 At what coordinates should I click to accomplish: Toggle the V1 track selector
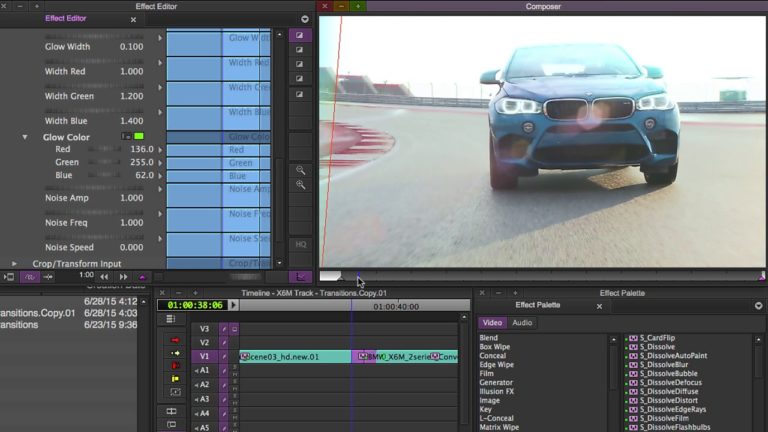[204, 356]
